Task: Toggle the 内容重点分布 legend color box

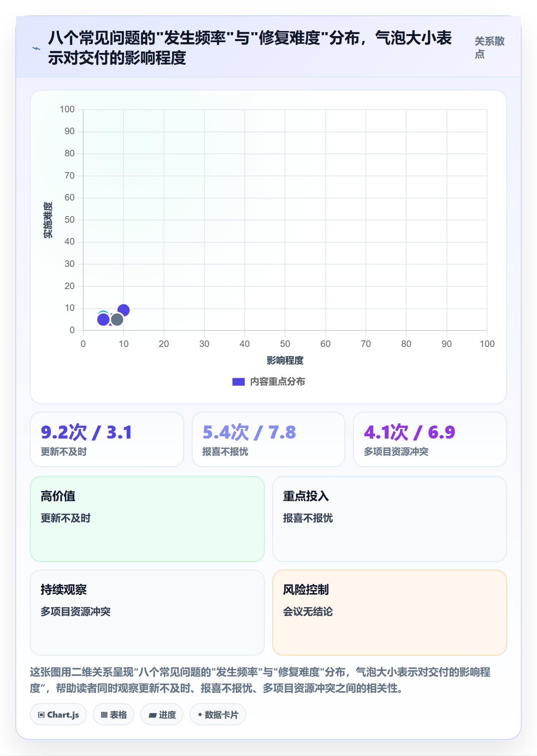Action: pyautogui.click(x=239, y=382)
